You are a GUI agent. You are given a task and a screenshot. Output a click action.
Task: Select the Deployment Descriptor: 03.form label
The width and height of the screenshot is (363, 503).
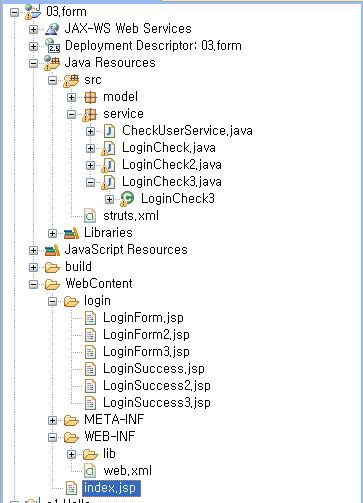pos(153,46)
